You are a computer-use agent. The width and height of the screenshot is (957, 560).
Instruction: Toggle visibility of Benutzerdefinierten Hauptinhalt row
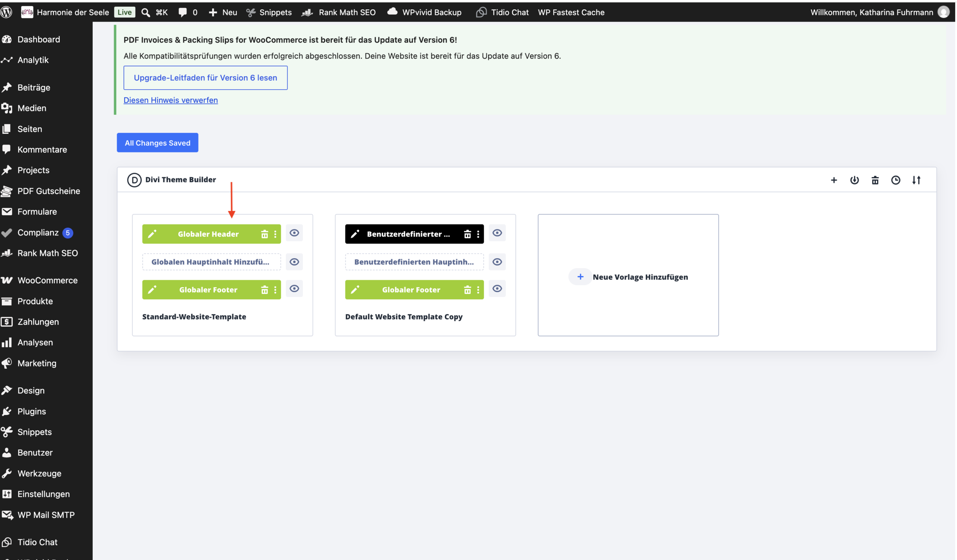pos(497,262)
